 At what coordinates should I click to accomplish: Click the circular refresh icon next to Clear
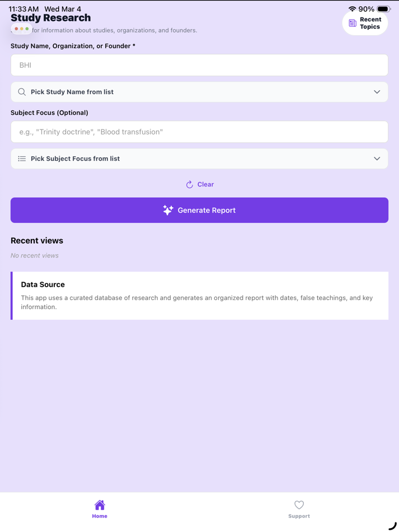pos(190,184)
